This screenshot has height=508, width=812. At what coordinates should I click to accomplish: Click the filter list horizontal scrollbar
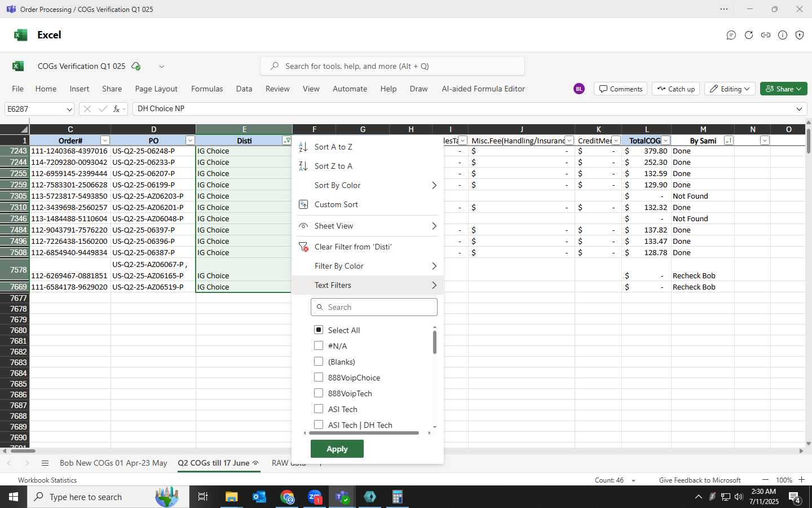coord(364,433)
